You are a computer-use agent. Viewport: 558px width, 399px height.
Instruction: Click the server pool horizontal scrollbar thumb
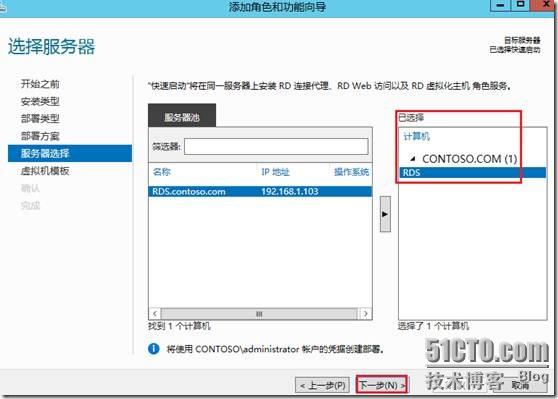point(259,314)
